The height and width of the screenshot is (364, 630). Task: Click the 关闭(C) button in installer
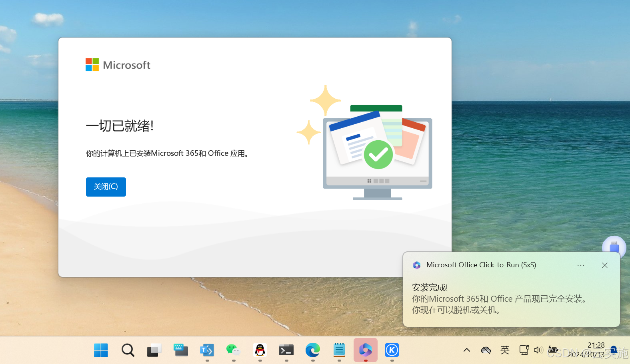click(106, 187)
